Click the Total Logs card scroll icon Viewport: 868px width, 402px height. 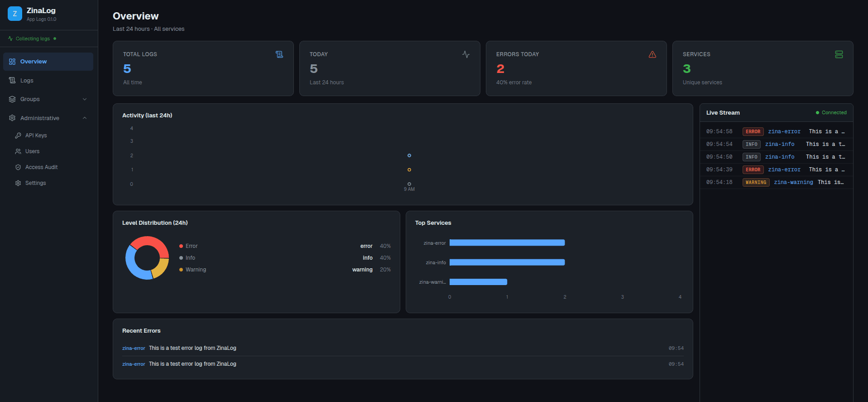pos(279,54)
